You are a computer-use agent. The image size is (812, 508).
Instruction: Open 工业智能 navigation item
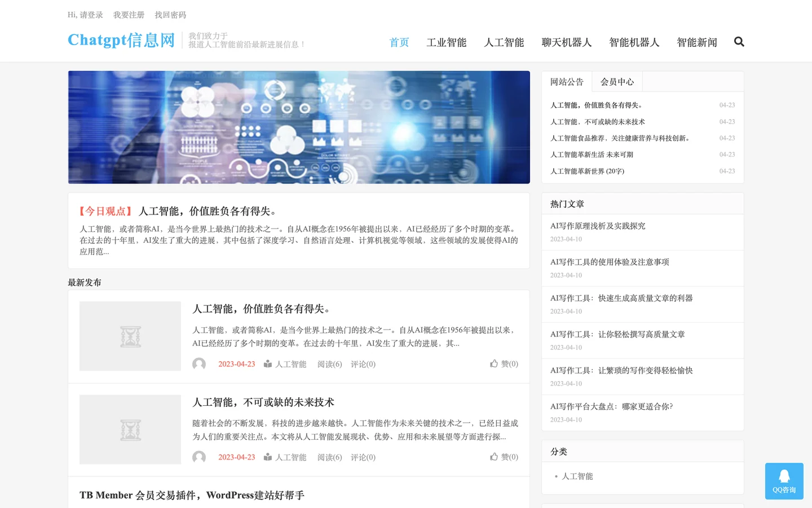pos(447,42)
